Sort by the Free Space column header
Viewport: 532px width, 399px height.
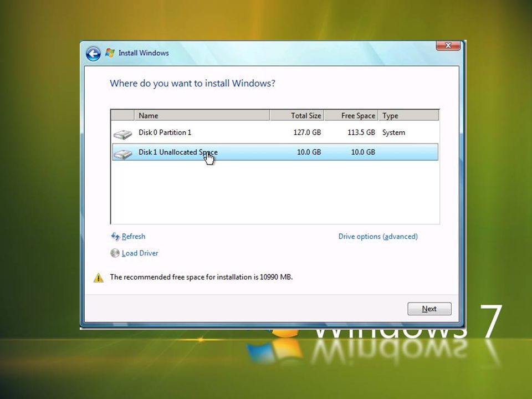tap(351, 115)
